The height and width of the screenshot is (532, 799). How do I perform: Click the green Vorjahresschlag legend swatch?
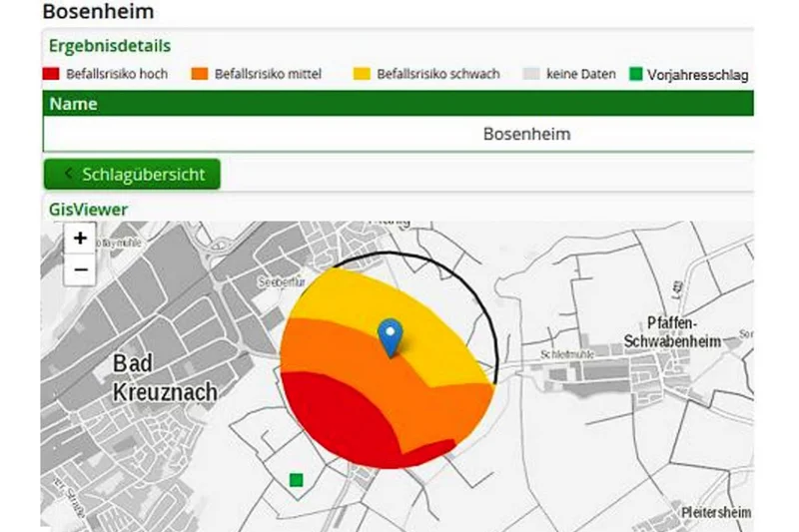[x=635, y=74]
